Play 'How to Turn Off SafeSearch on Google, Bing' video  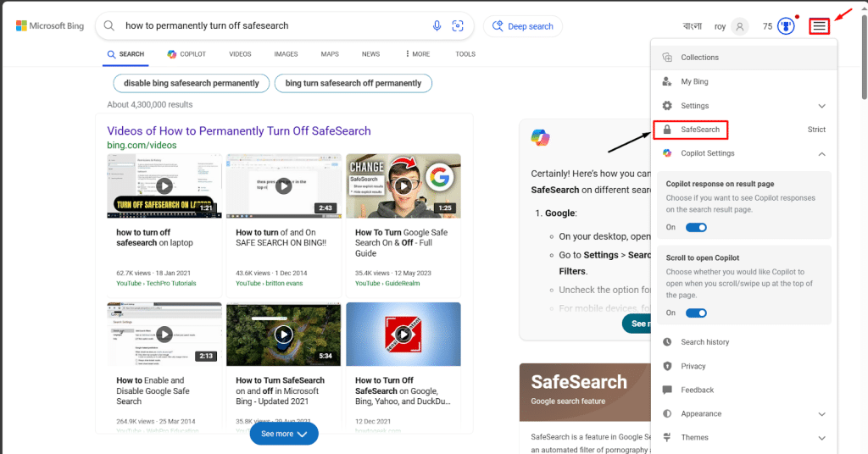403,334
